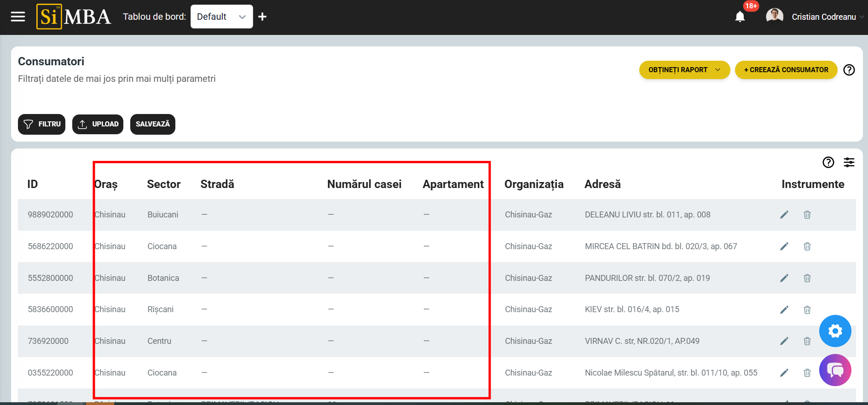
Task: Open help icon beside Creează Consumator
Action: [849, 70]
